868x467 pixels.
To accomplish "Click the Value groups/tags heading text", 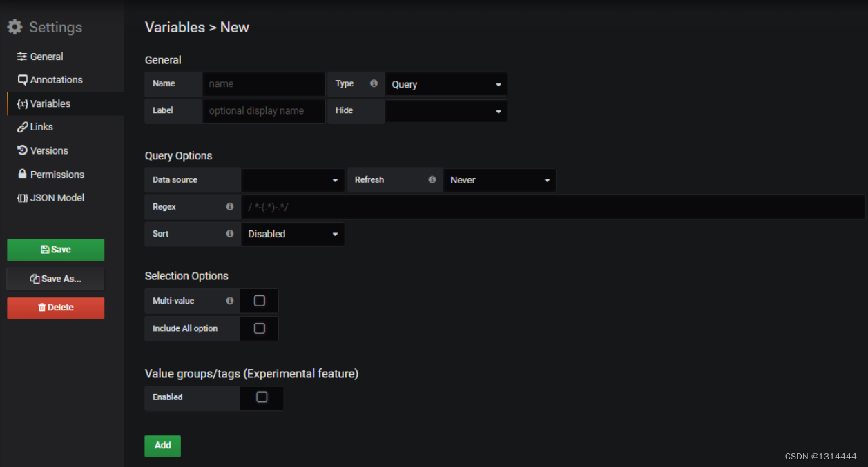I will coord(251,374).
